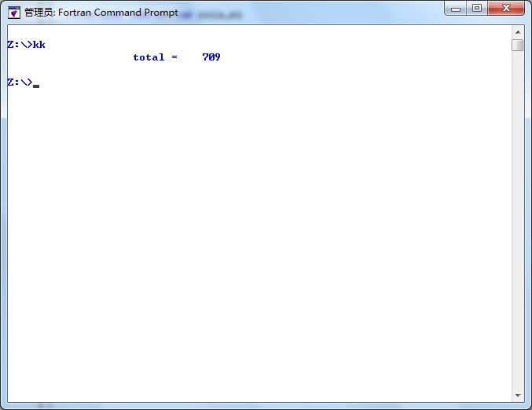
Task: Click the vertical scrollbar thumb
Action: (517, 45)
